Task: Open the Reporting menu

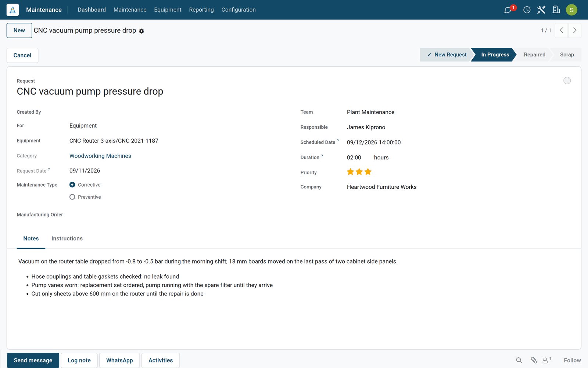Action: point(201,10)
